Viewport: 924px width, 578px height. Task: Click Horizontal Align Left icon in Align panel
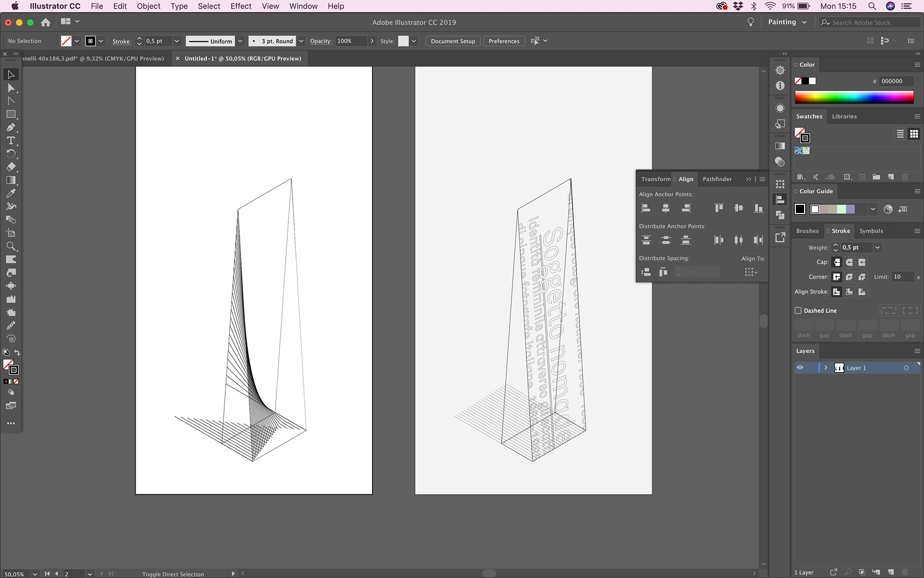[x=646, y=208]
